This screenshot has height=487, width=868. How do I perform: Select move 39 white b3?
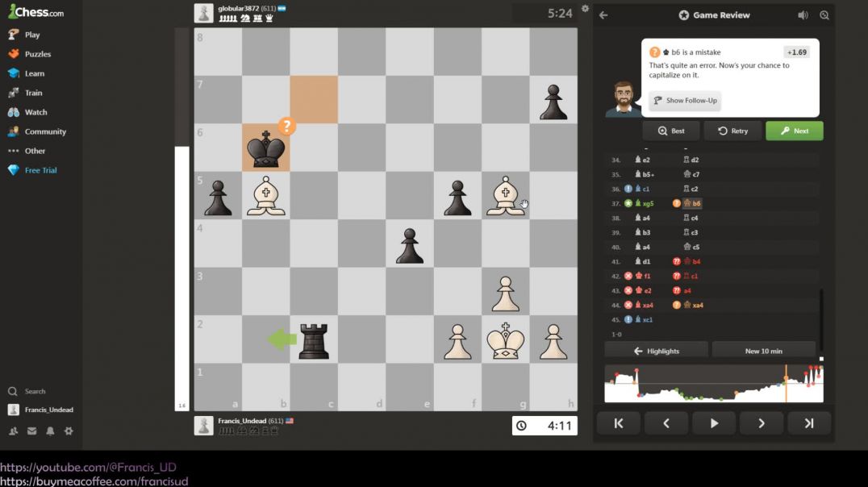click(642, 232)
